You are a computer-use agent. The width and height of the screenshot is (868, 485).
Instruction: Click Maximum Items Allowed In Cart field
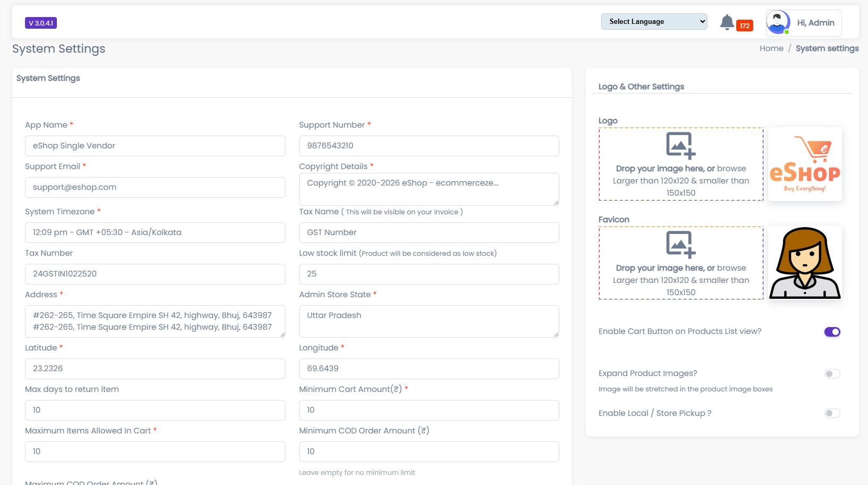tap(155, 451)
